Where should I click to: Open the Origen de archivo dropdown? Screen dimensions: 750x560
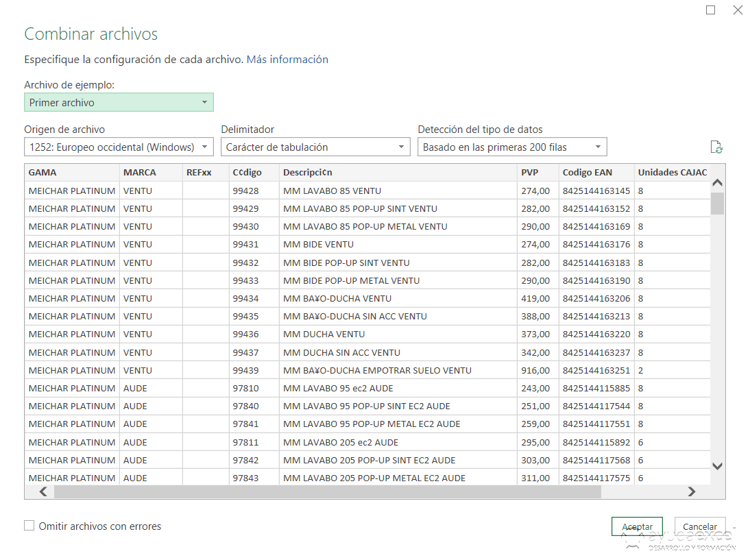click(119, 147)
